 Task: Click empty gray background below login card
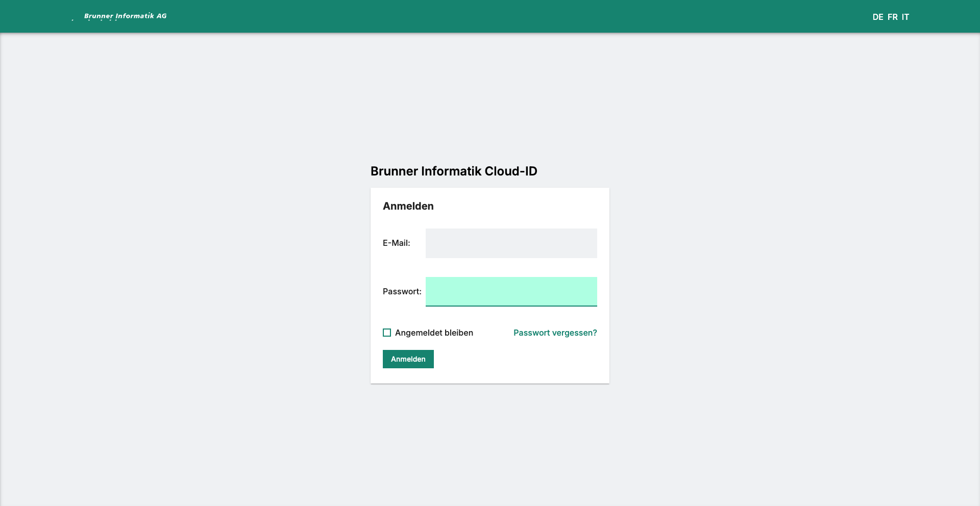pos(490,444)
